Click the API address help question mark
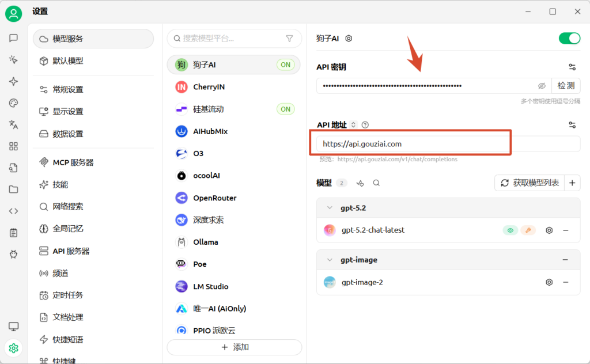The width and height of the screenshot is (590, 364). tap(365, 125)
